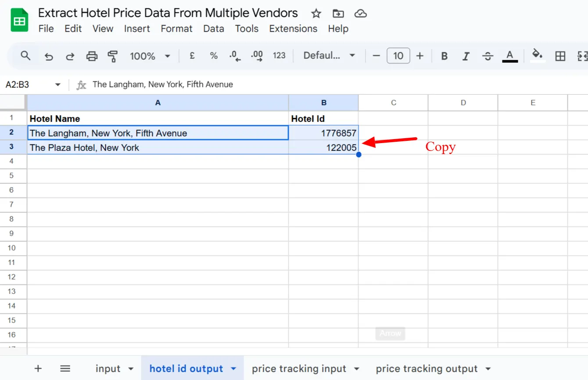Open the Format menu

177,29
